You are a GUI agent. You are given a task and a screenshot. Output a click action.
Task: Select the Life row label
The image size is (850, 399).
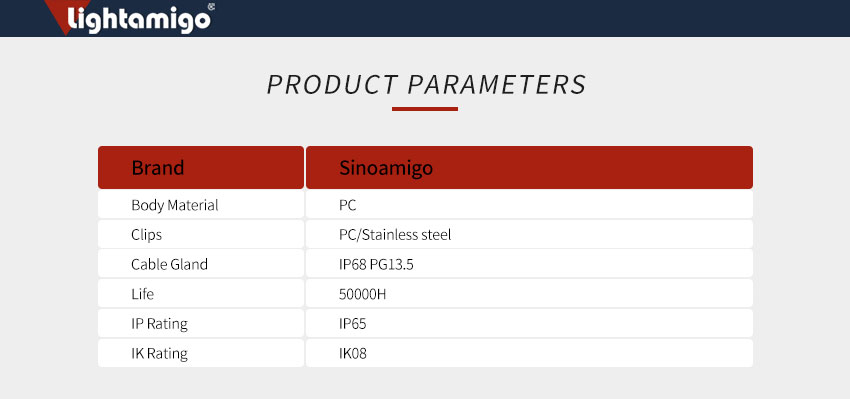143,294
